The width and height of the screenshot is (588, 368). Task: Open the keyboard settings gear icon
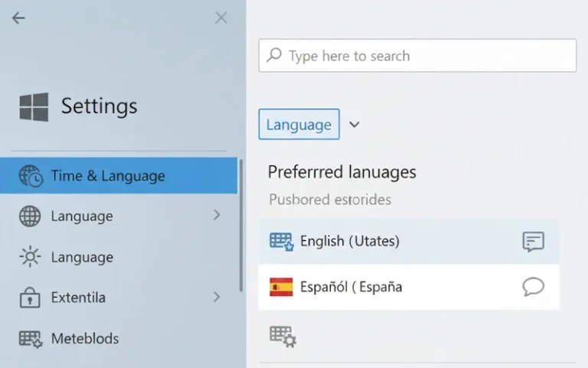point(283,336)
